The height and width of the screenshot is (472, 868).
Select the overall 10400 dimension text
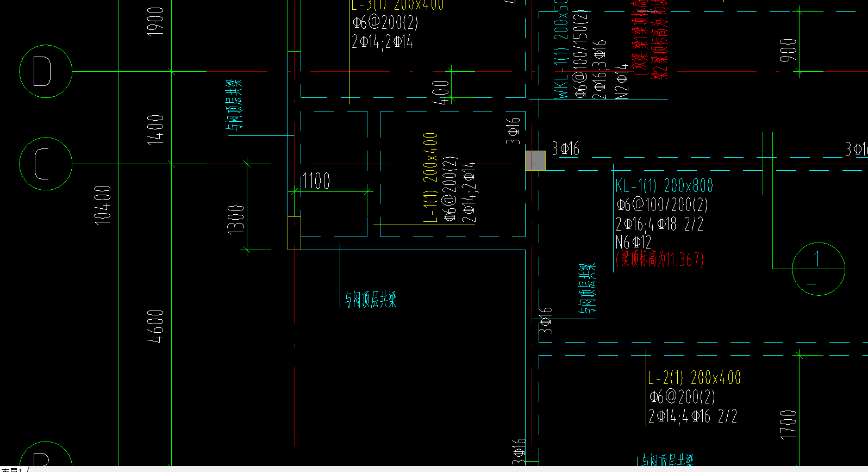(x=102, y=204)
